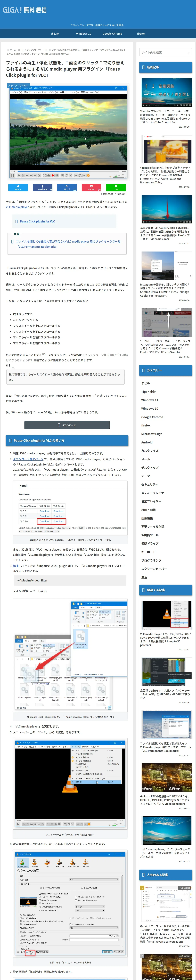
Task: Save the article with the Pocket button
Action: pyautogui.click(x=91, y=188)
